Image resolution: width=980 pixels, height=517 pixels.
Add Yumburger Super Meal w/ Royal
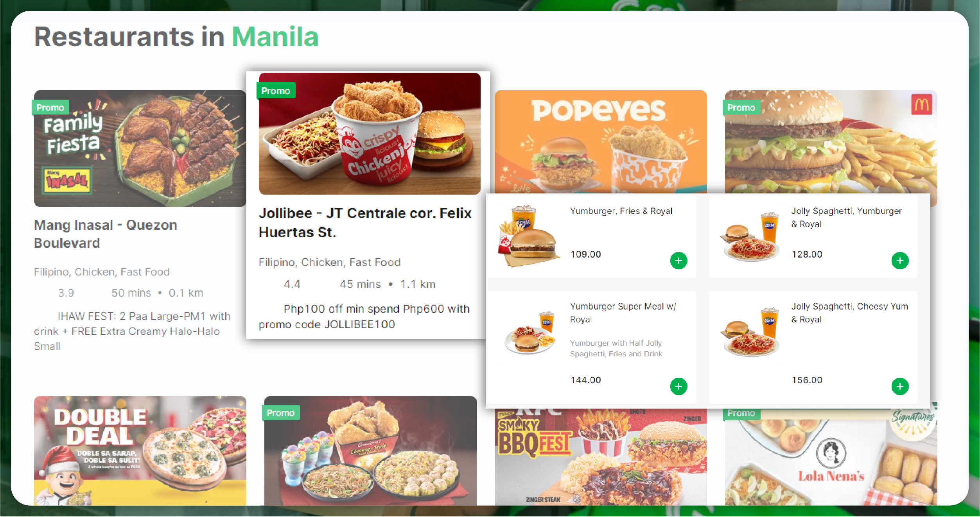[678, 386]
